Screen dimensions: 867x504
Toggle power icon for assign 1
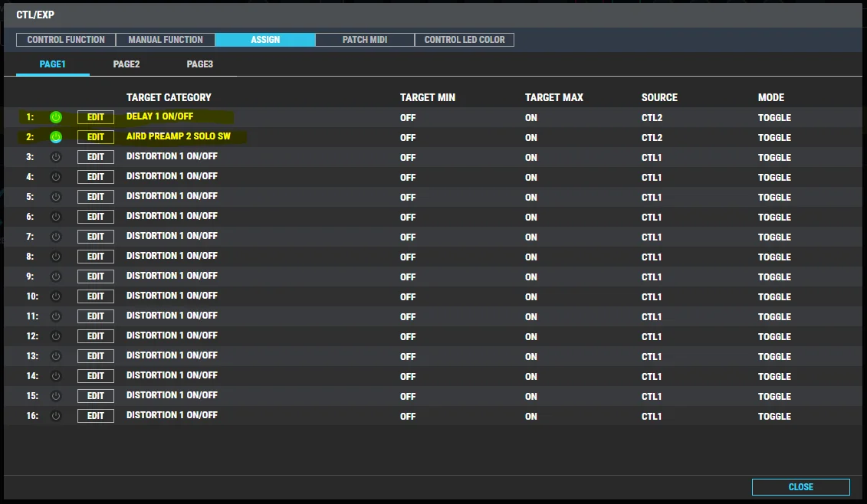point(55,117)
